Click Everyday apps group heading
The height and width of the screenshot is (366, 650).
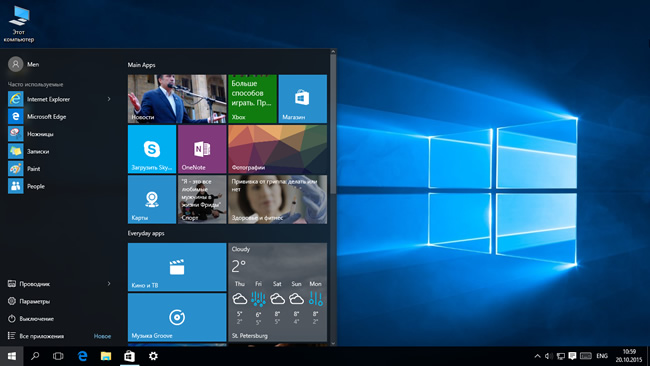[146, 233]
